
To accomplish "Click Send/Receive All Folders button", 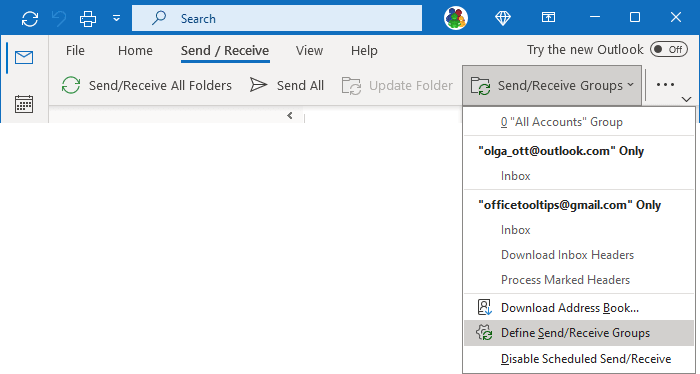I will point(146,85).
